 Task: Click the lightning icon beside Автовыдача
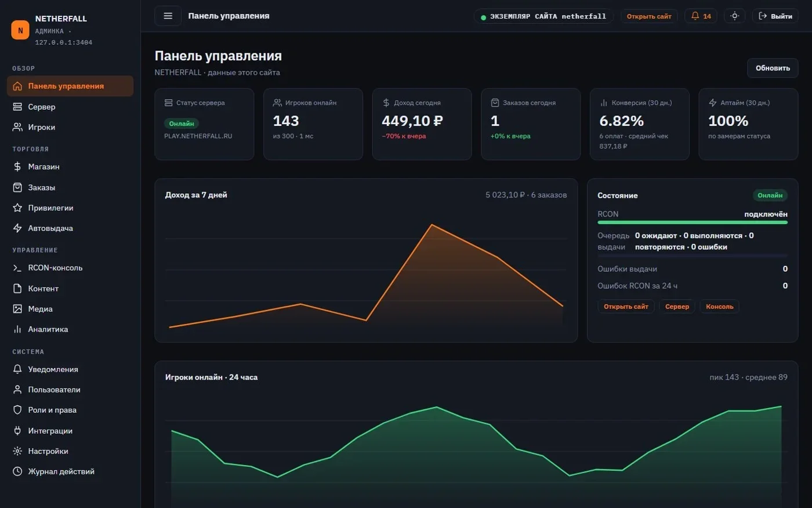pyautogui.click(x=17, y=228)
